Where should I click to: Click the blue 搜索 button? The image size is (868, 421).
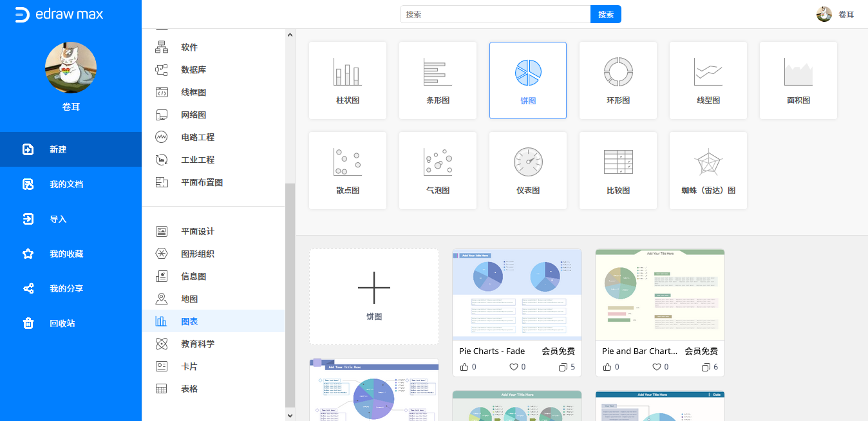pyautogui.click(x=606, y=14)
